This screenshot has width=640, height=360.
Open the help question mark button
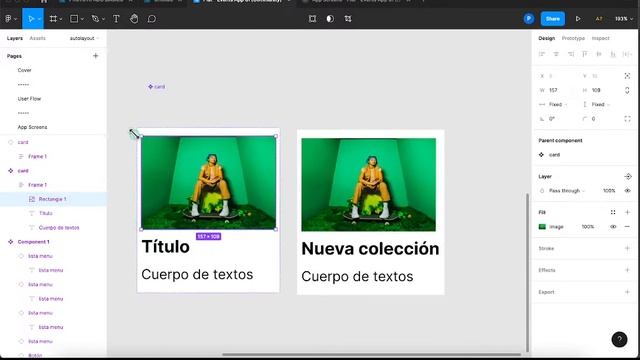point(619,339)
